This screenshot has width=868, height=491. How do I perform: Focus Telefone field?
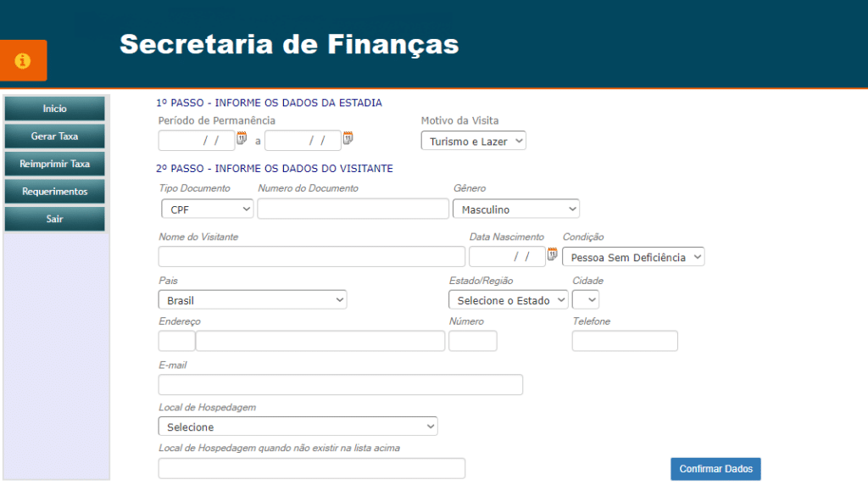tap(625, 341)
